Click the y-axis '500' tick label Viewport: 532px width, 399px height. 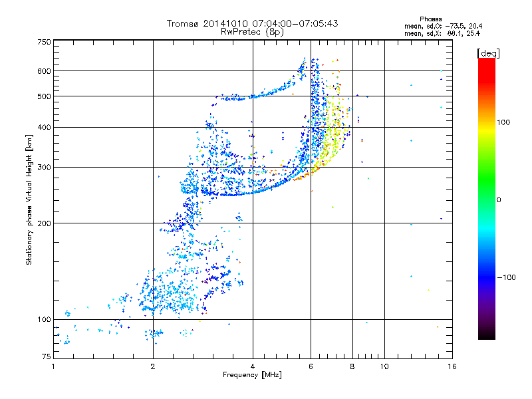(x=44, y=96)
